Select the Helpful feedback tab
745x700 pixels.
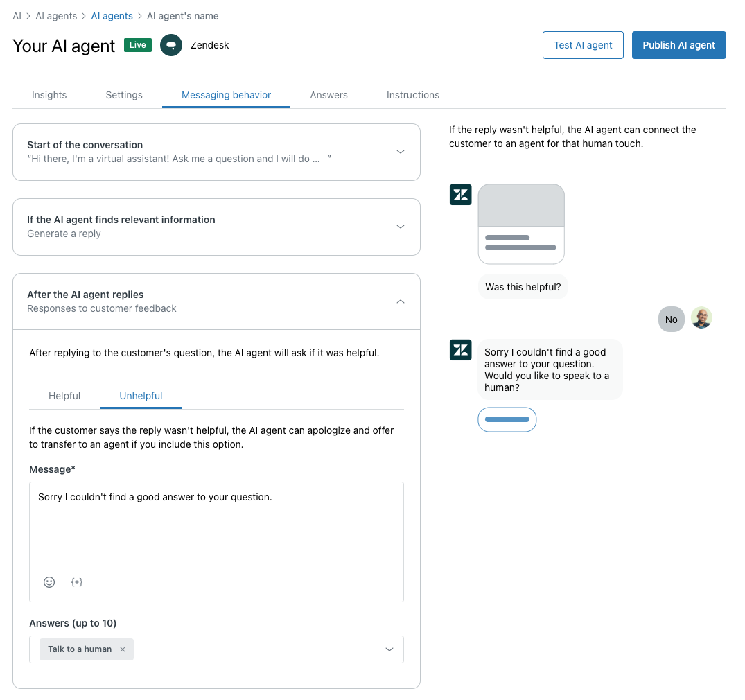[64, 396]
